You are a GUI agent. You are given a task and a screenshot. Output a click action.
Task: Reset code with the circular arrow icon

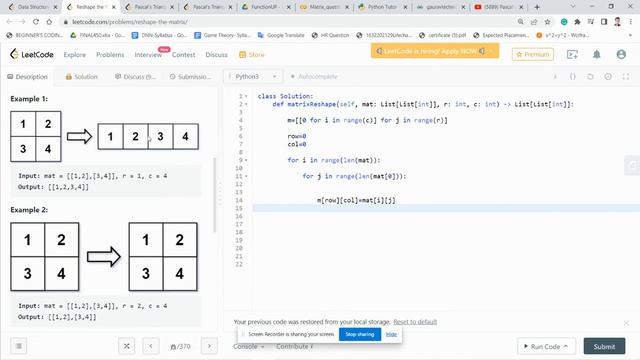(x=590, y=77)
